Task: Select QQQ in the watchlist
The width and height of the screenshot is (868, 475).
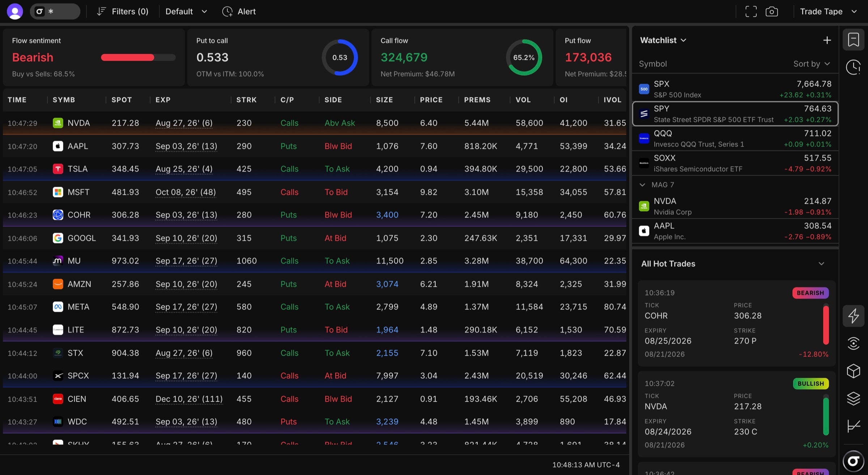Action: [x=735, y=138]
